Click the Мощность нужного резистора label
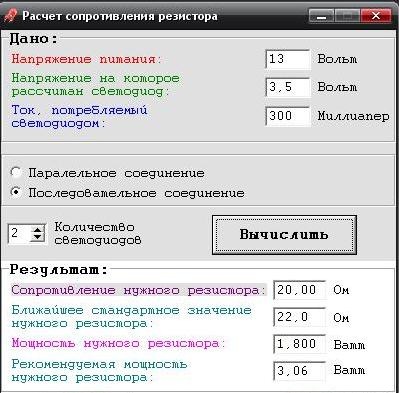This screenshot has width=399, height=393. (118, 343)
